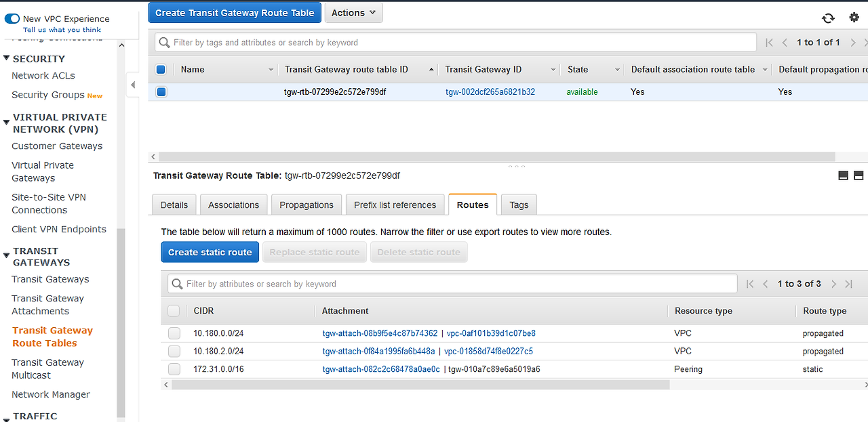Check the 10.180.0.0/24 route checkbox
868x422 pixels.
[x=174, y=333]
